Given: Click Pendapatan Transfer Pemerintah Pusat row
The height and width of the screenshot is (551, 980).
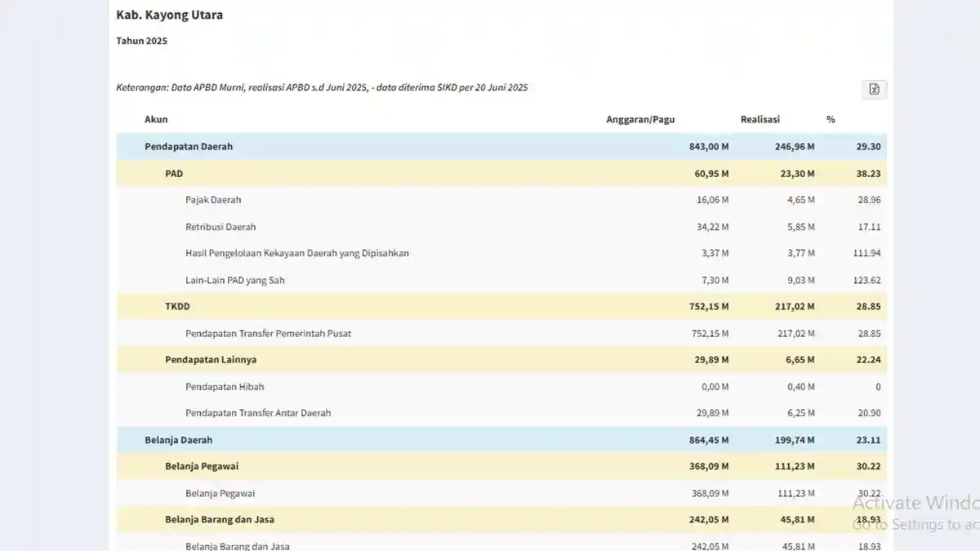Looking at the screenshot, I should tap(501, 333).
